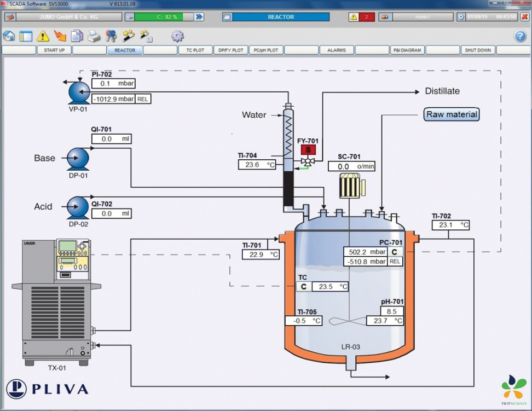Image resolution: width=532 pixels, height=411 pixels.
Task: Click the Raw material button
Action: [x=451, y=114]
